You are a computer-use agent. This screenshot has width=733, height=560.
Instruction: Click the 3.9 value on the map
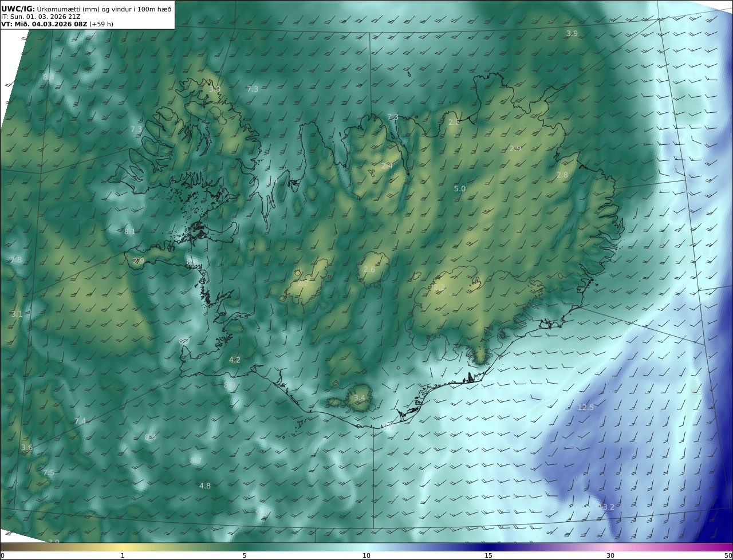[x=572, y=34]
